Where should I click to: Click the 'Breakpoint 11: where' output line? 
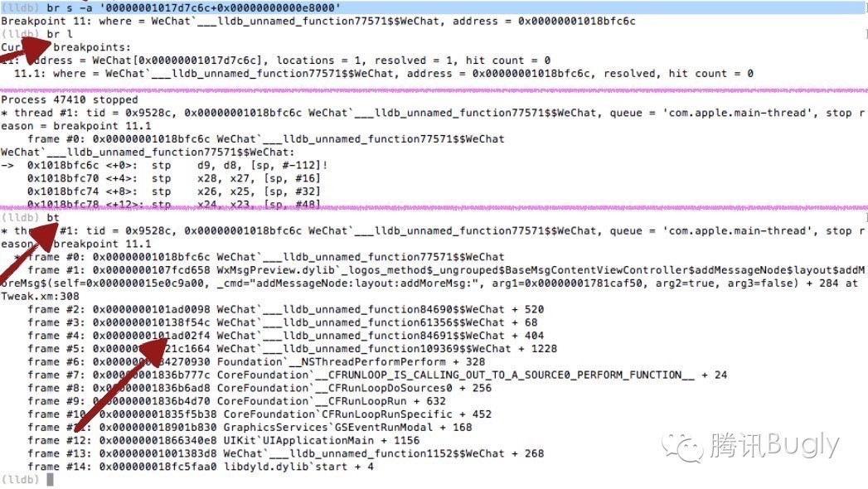(318, 21)
